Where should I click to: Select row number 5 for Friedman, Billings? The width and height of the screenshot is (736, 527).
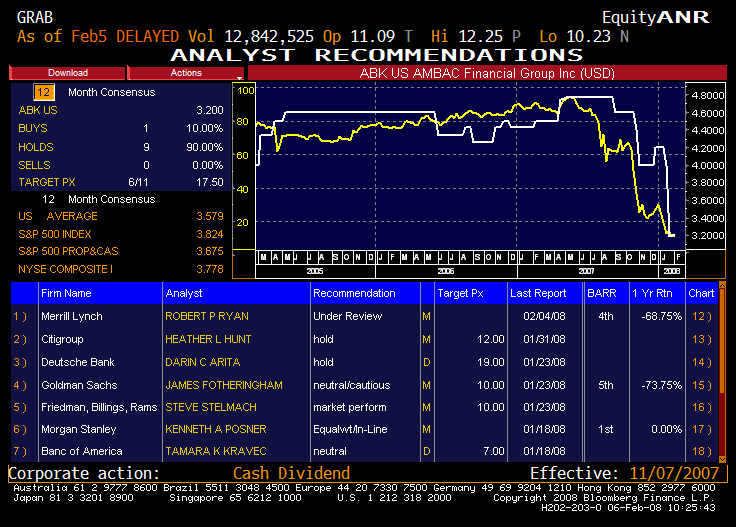[20, 407]
